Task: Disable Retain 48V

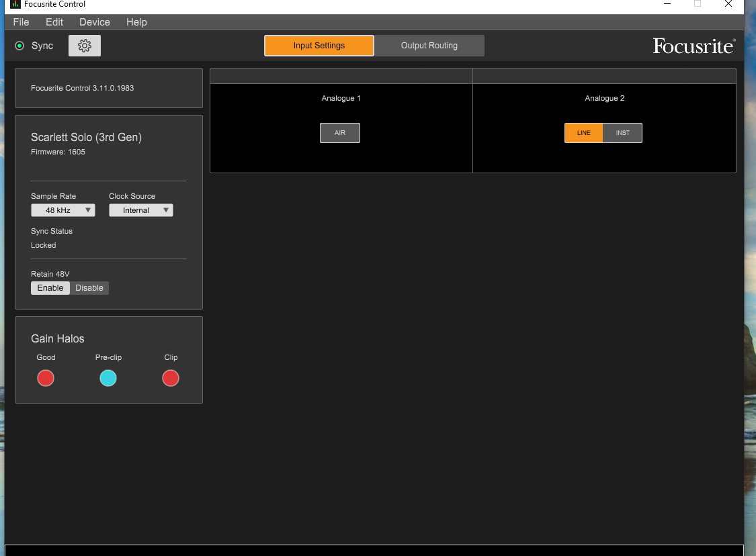Action: [x=89, y=288]
